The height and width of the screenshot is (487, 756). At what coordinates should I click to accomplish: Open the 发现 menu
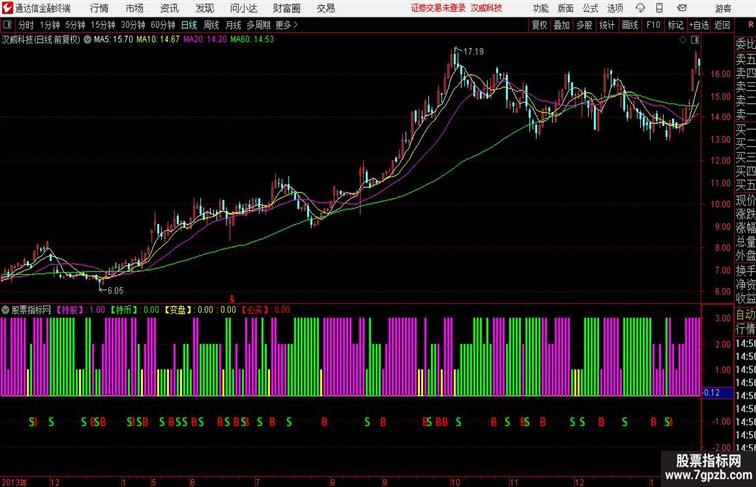(204, 8)
